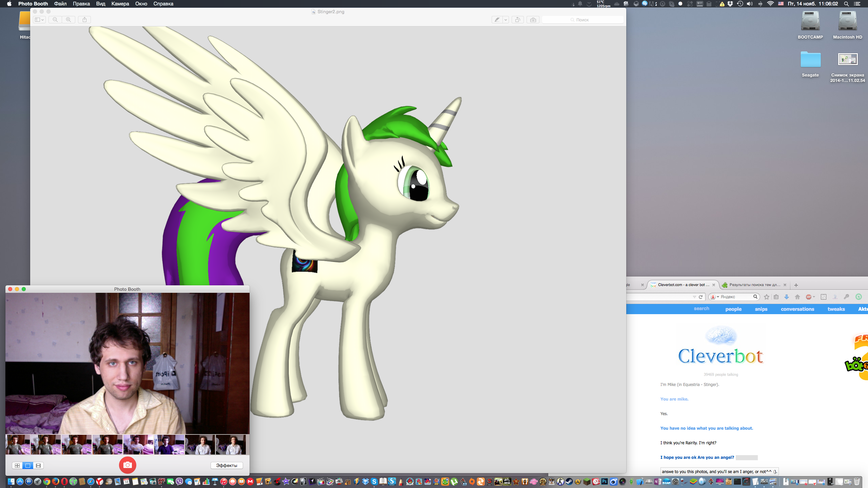Viewport: 868px width, 488px height.
Task: Open the volume control in menu bar
Action: pyautogui.click(x=750, y=4)
